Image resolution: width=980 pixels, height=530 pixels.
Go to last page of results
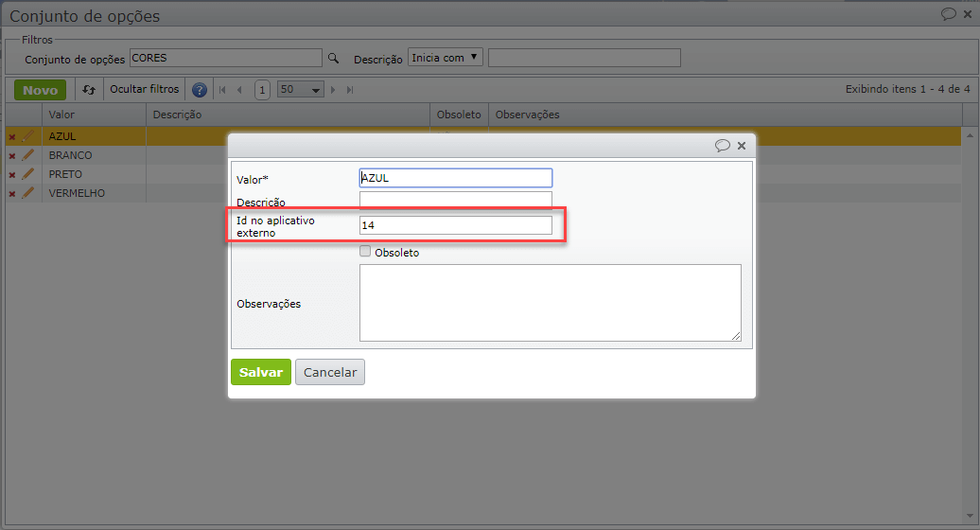pyautogui.click(x=350, y=90)
